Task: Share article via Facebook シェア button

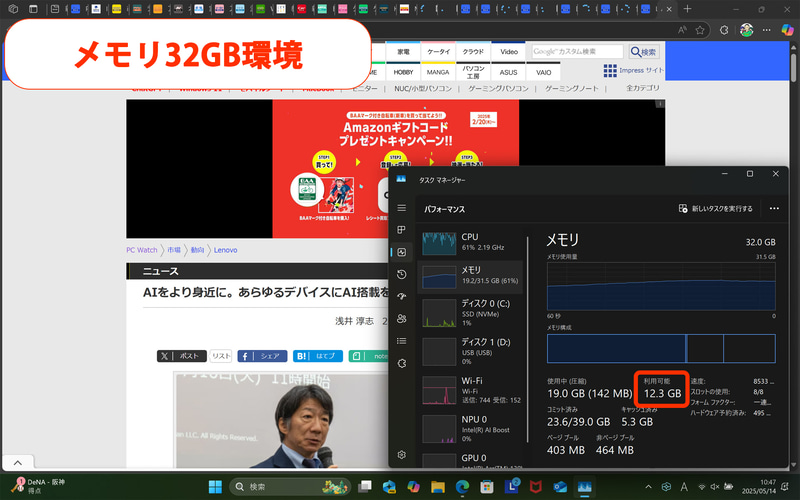Action: (x=262, y=356)
